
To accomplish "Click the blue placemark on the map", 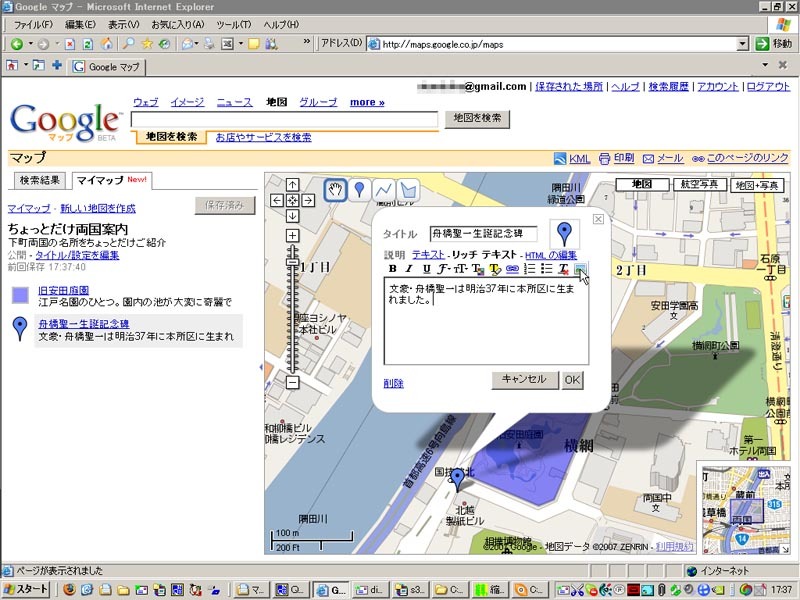I will pyautogui.click(x=458, y=480).
